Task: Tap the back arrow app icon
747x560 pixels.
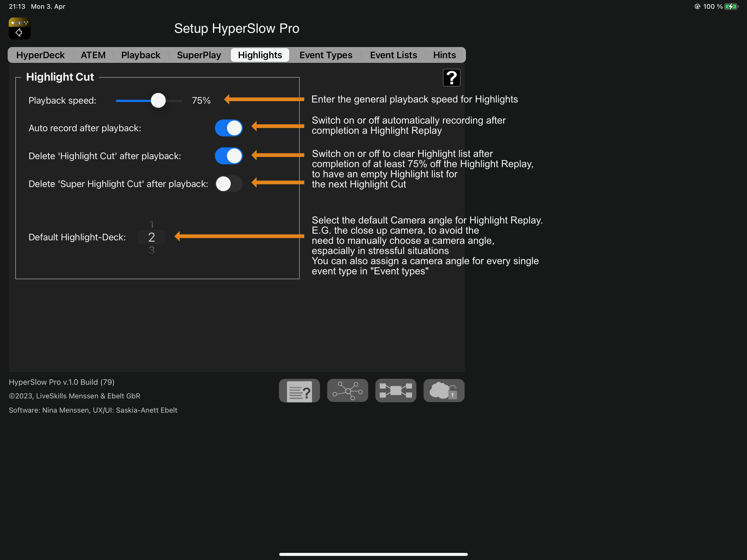Action: tap(19, 28)
